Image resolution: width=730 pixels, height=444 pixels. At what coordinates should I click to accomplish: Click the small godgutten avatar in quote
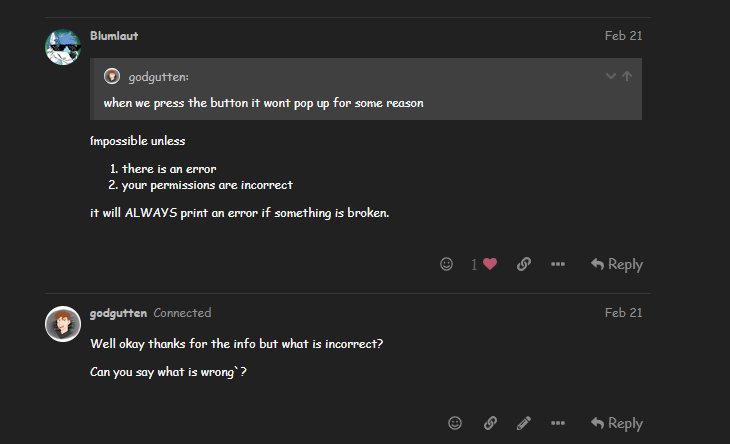[x=112, y=77]
